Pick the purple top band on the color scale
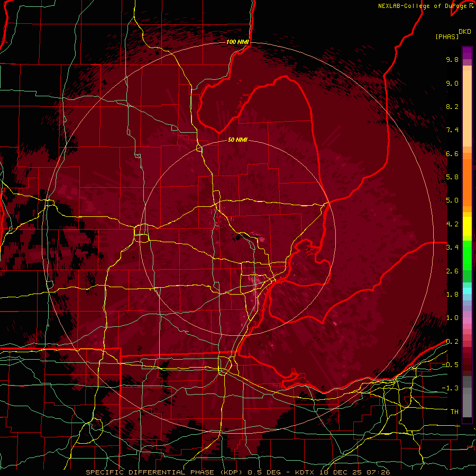Image resolution: width=476 pixels, height=476 pixels. point(467,53)
